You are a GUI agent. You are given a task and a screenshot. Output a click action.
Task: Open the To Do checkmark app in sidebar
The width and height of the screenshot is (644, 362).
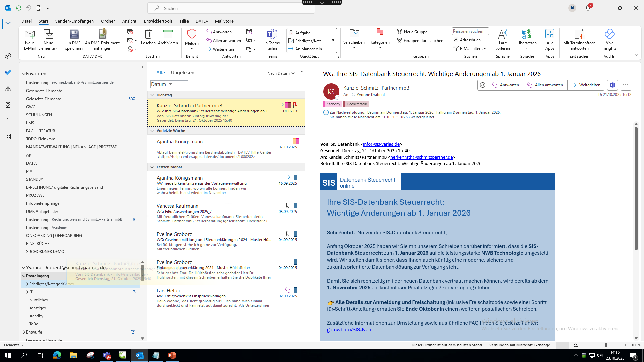click(x=8, y=72)
